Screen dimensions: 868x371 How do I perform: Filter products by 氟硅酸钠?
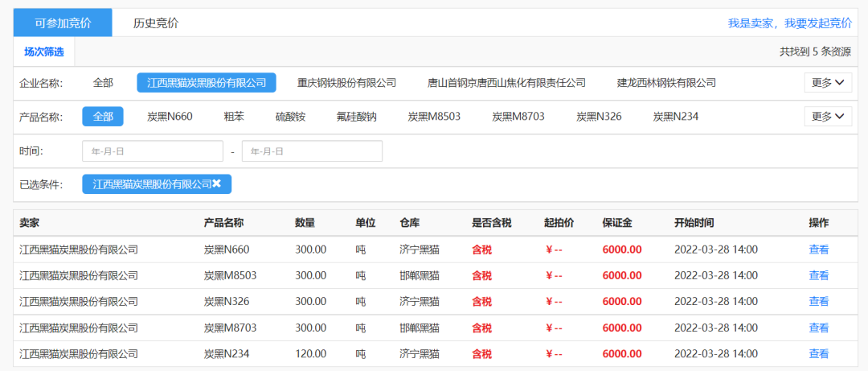(x=357, y=117)
